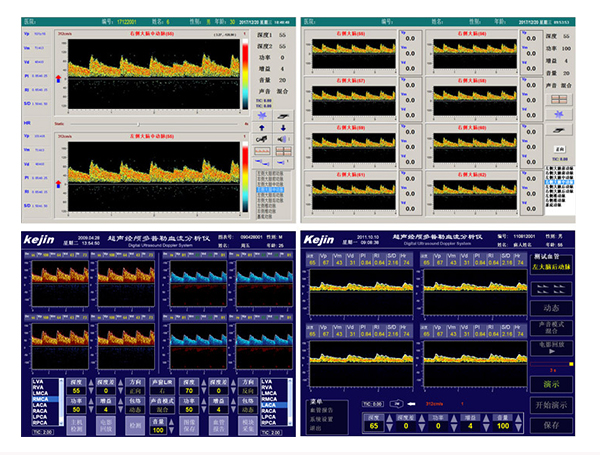Select LVA in the vessel list
600x455 pixels.
(x=38, y=381)
